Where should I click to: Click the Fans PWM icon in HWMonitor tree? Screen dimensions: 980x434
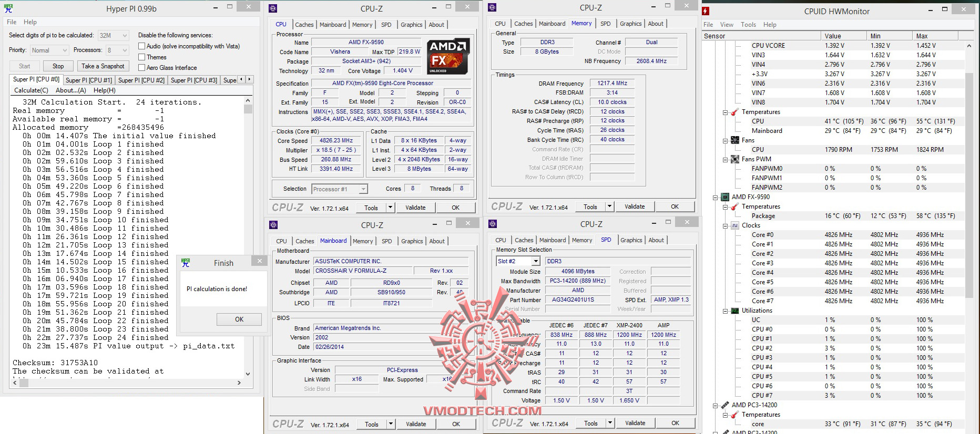(735, 159)
